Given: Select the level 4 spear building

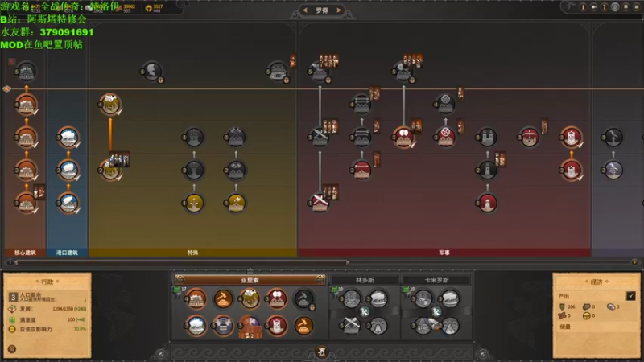Looking at the screenshot, I should (361, 105).
